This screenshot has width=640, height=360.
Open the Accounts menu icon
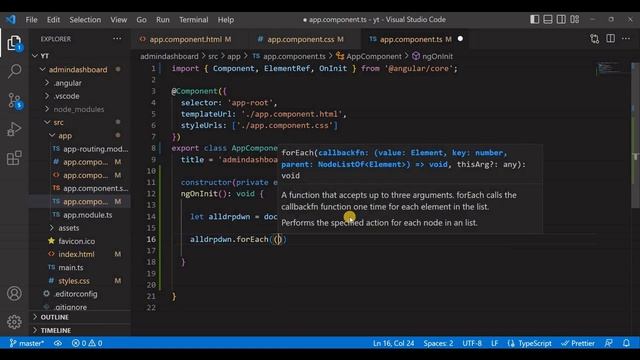coord(14,293)
